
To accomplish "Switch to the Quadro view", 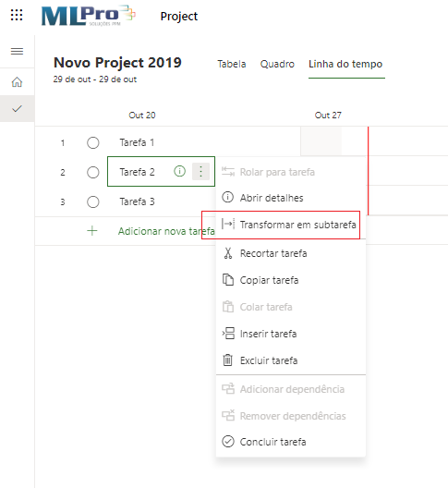I will [x=277, y=64].
